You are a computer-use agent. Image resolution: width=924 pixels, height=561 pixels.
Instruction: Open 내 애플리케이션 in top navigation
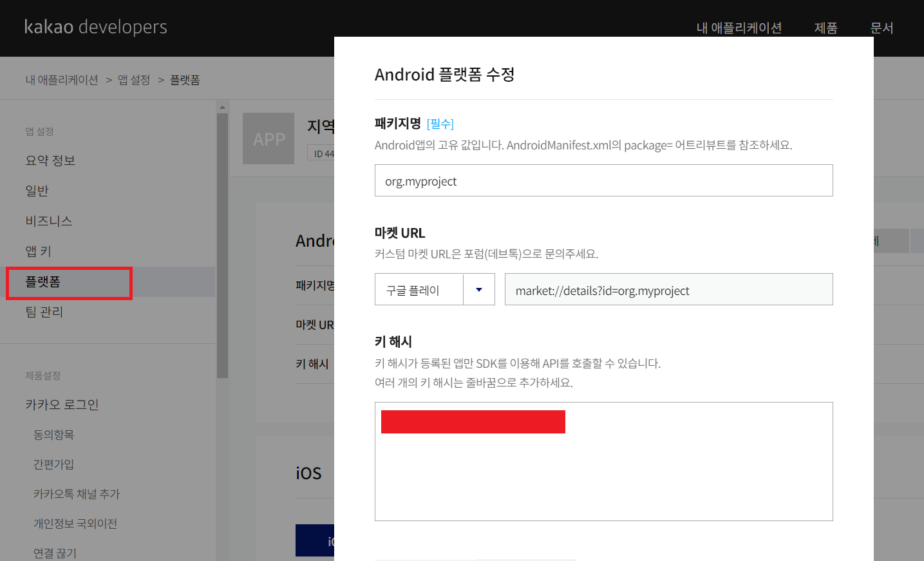[739, 28]
